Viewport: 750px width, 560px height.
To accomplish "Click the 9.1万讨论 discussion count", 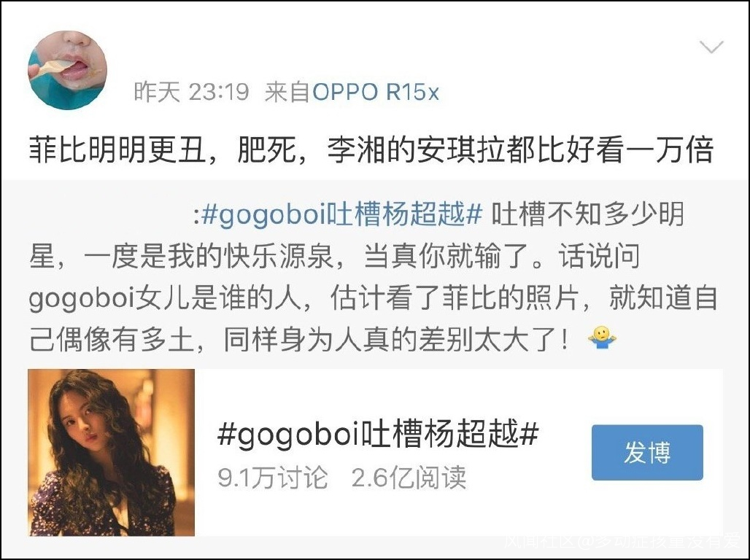I will [x=273, y=478].
